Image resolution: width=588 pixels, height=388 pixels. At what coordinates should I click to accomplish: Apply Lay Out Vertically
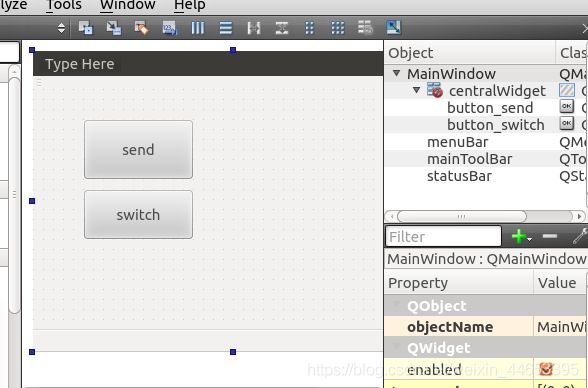click(226, 28)
